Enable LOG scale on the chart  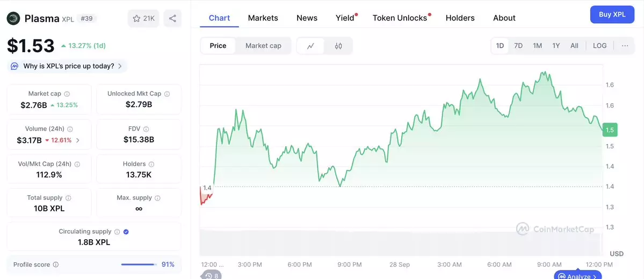tap(599, 46)
